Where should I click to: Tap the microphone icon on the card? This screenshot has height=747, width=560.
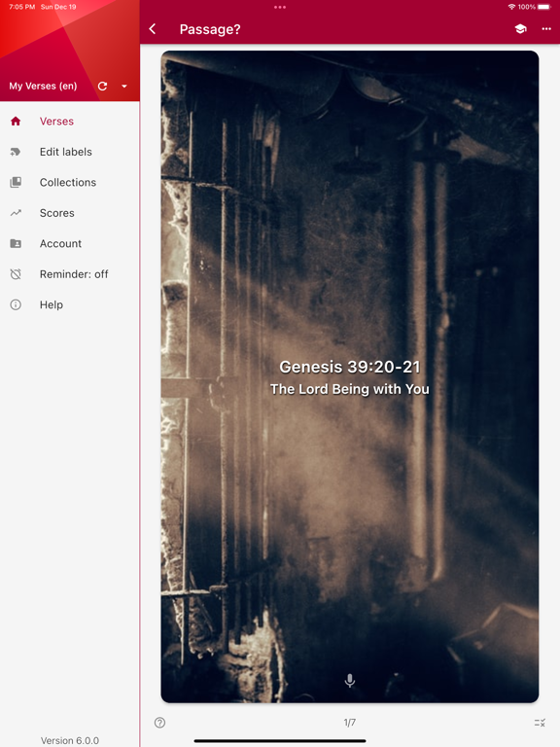[350, 681]
